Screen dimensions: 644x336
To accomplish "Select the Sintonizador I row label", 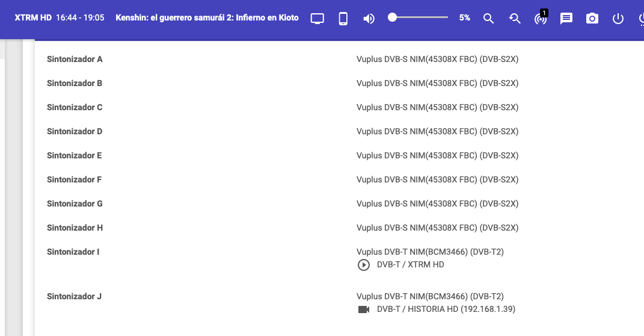I will tap(73, 252).
